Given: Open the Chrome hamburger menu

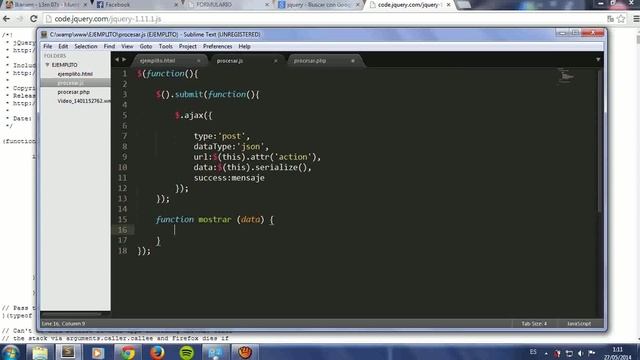Looking at the screenshot, I should click(636, 19).
